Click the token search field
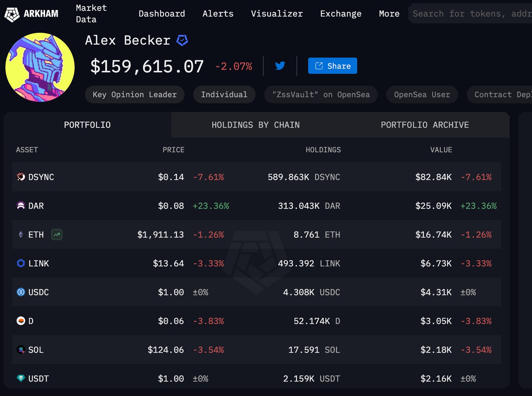 (469, 14)
